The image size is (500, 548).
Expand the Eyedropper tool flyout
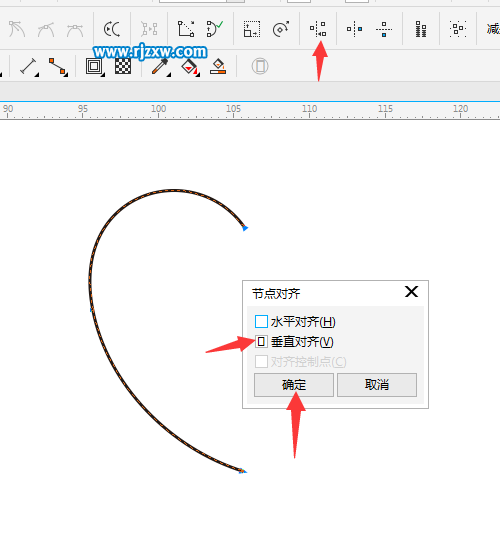pyautogui.click(x=161, y=66)
